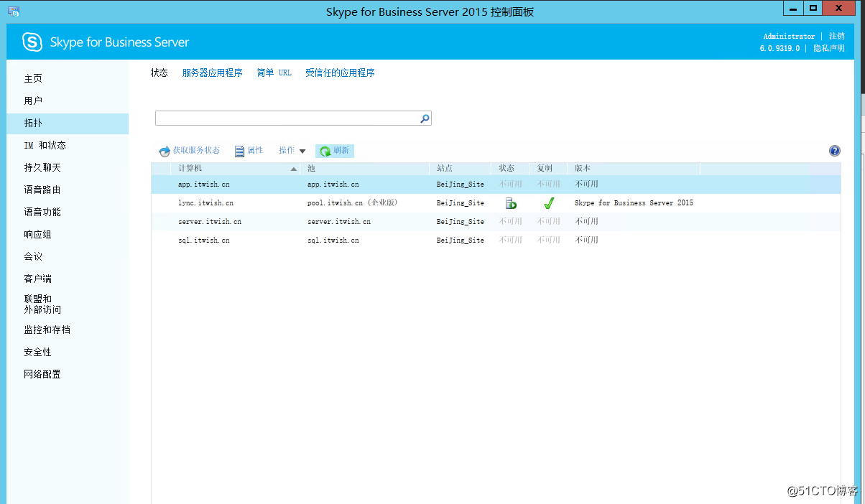Click the window icon in title bar
This screenshot has height=504, width=865.
click(x=14, y=11)
